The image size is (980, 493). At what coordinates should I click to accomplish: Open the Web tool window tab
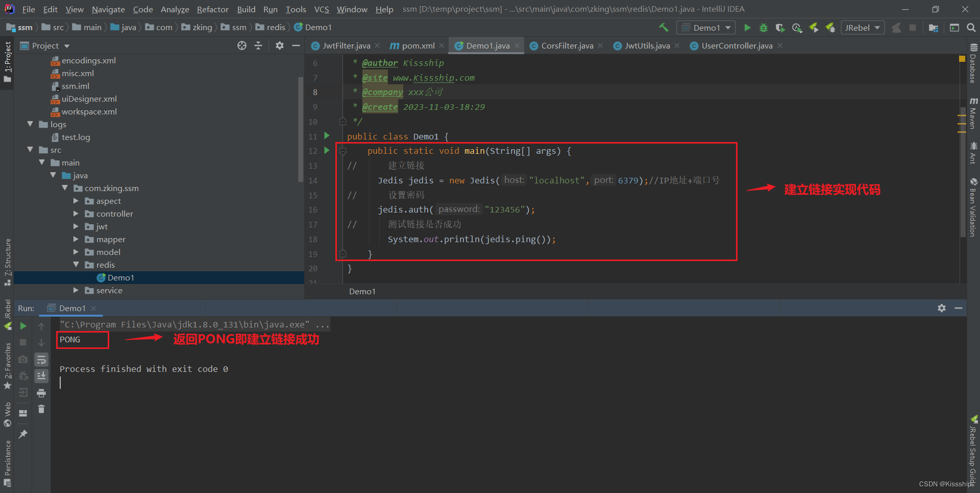[x=8, y=414]
